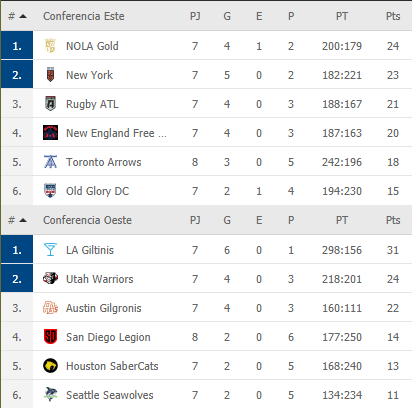
Task: Open the Rugby ATL badge icon
Action: (x=50, y=104)
